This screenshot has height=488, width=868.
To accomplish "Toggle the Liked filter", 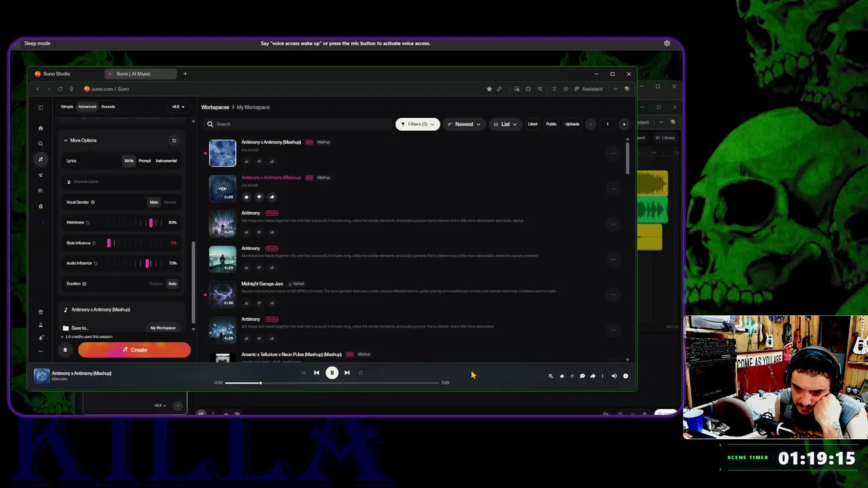I will [x=532, y=124].
